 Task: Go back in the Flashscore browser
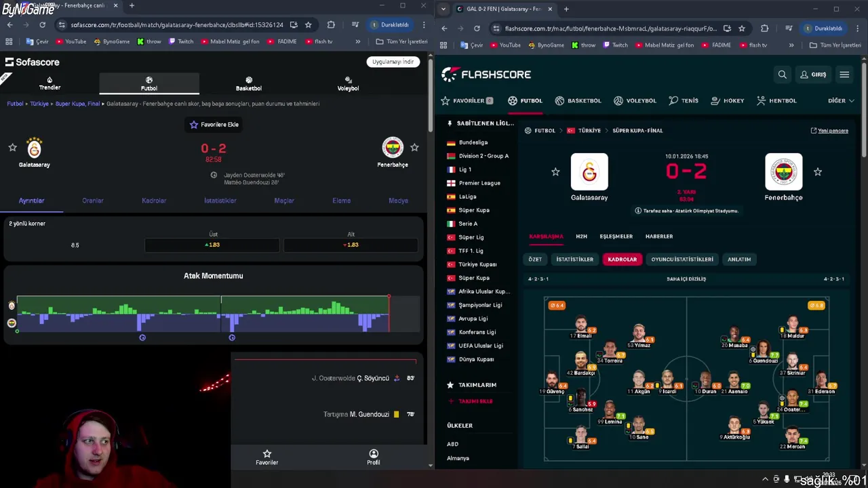(444, 28)
